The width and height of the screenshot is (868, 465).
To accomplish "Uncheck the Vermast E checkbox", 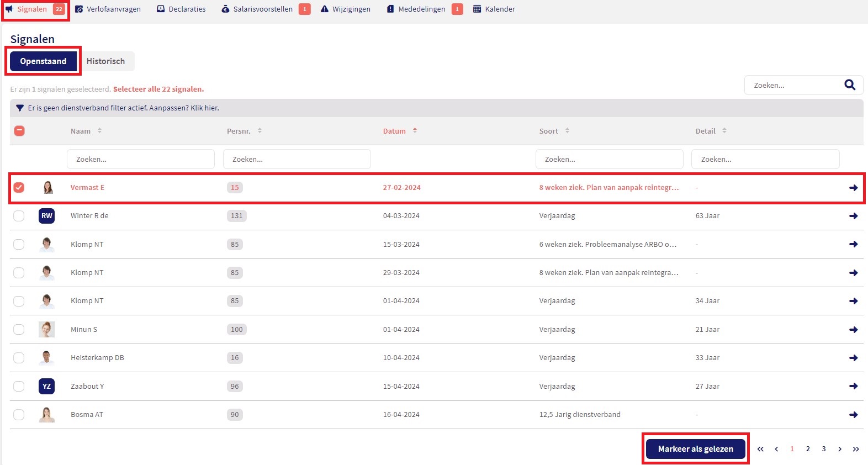I will tap(19, 188).
